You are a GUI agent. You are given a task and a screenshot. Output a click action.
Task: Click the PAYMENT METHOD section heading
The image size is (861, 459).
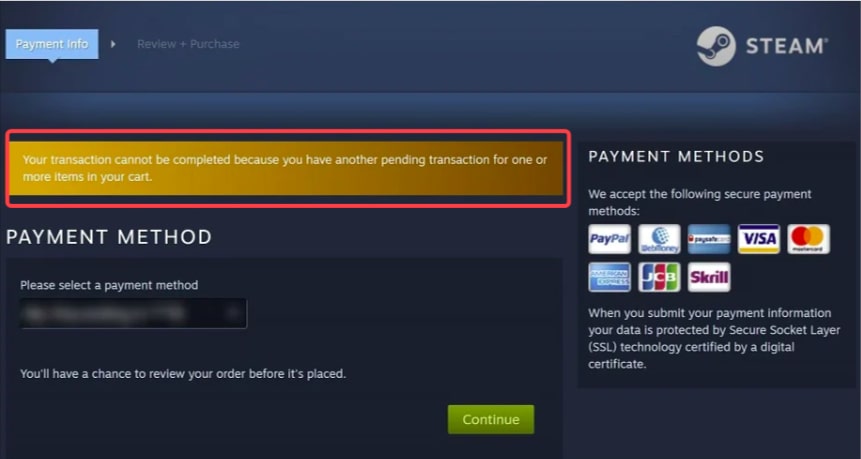point(109,237)
